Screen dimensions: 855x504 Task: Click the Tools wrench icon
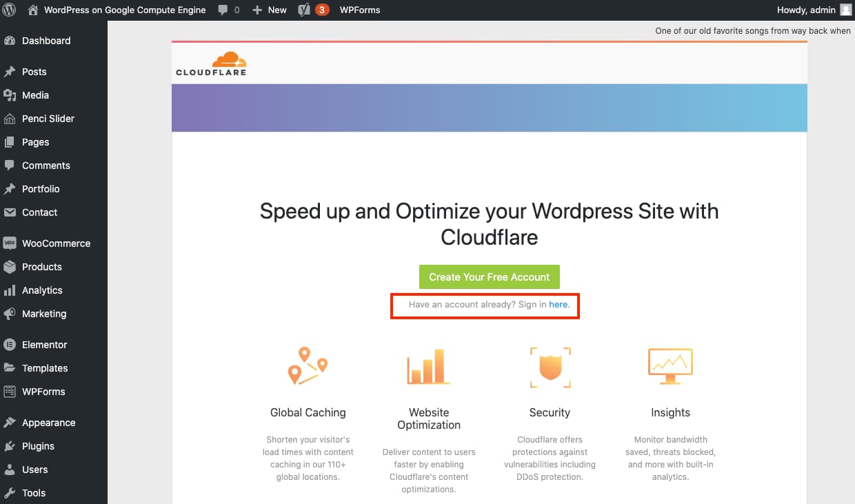click(10, 493)
